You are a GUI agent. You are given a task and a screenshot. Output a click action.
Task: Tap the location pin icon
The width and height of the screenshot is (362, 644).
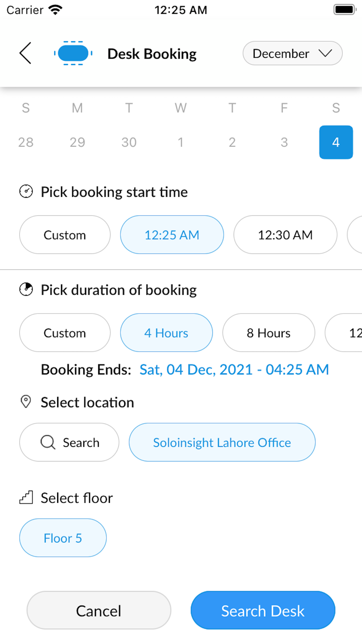26,402
